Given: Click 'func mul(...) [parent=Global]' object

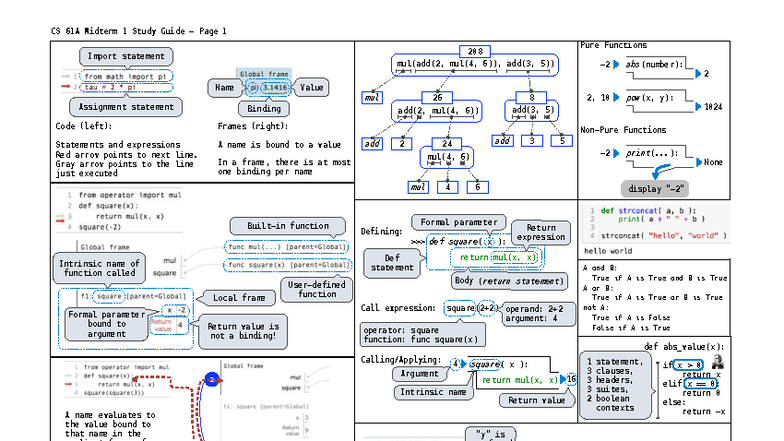Looking at the screenshot, I should click(x=287, y=246).
